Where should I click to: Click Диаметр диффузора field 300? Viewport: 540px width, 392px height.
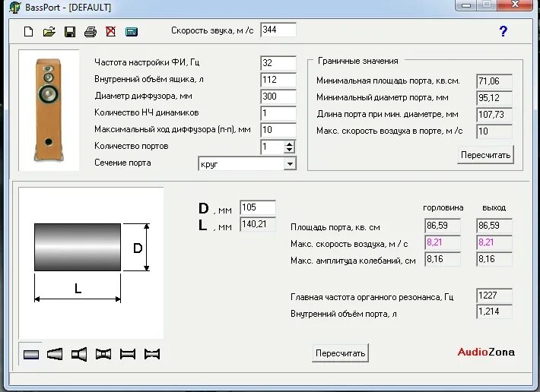click(x=278, y=96)
